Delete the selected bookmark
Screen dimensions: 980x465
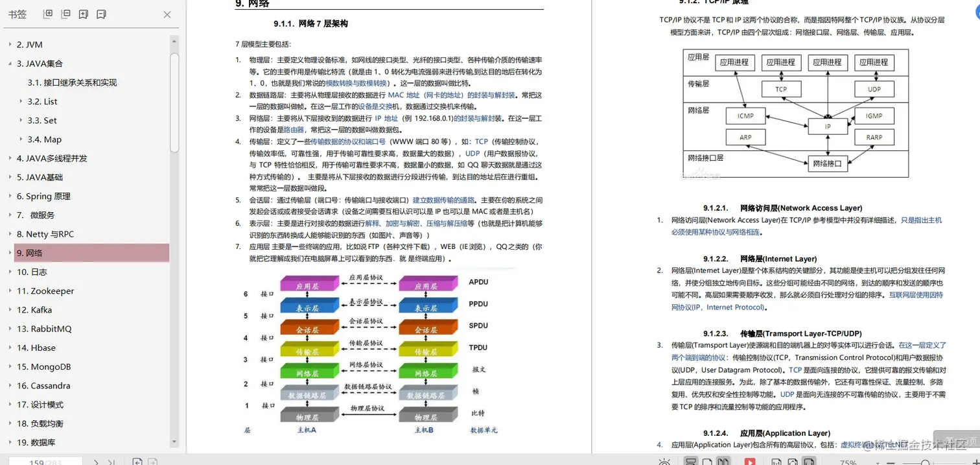click(x=101, y=14)
